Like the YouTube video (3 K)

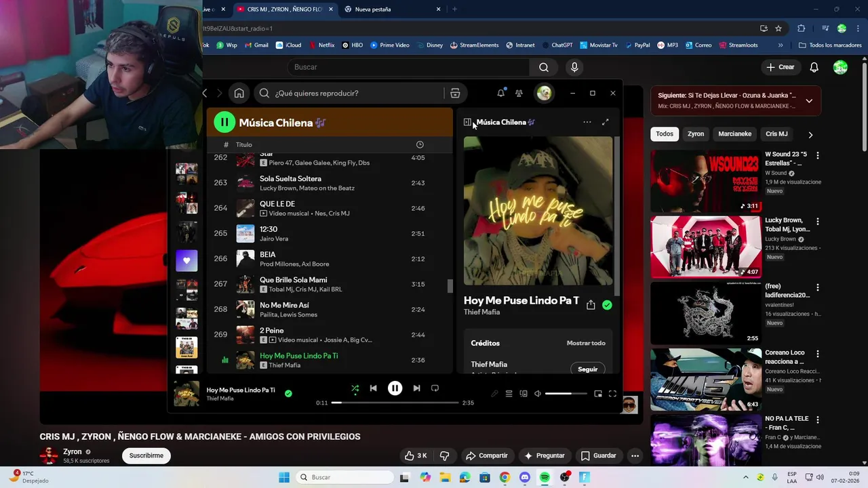[416, 455]
